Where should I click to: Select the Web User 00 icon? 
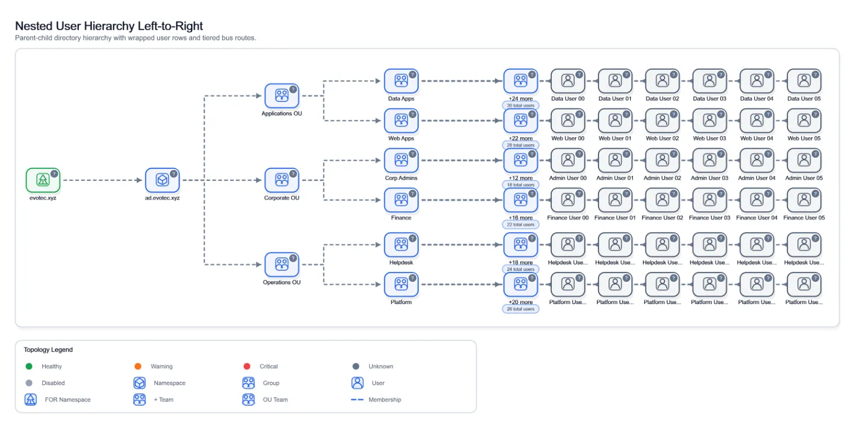(568, 121)
